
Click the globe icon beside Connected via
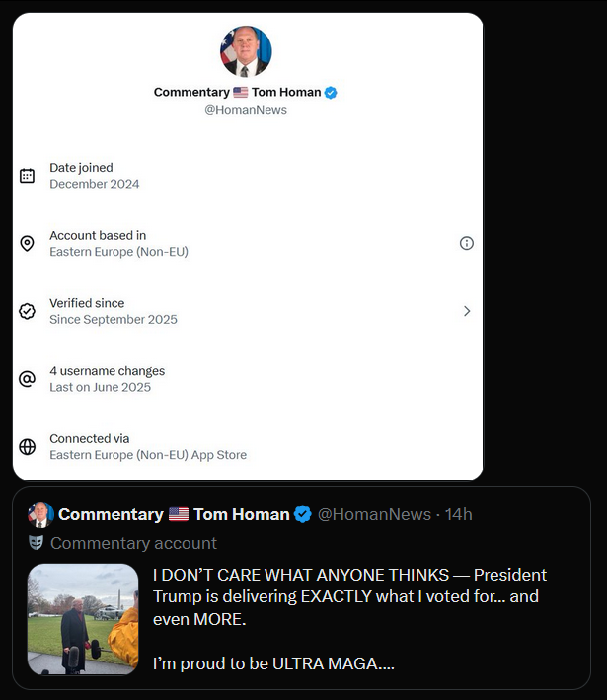pos(28,446)
